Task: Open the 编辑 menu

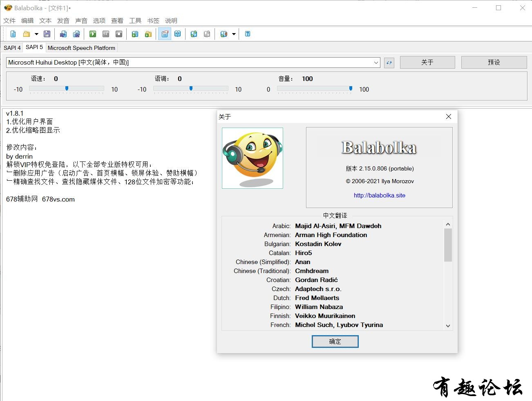Action: click(x=27, y=20)
